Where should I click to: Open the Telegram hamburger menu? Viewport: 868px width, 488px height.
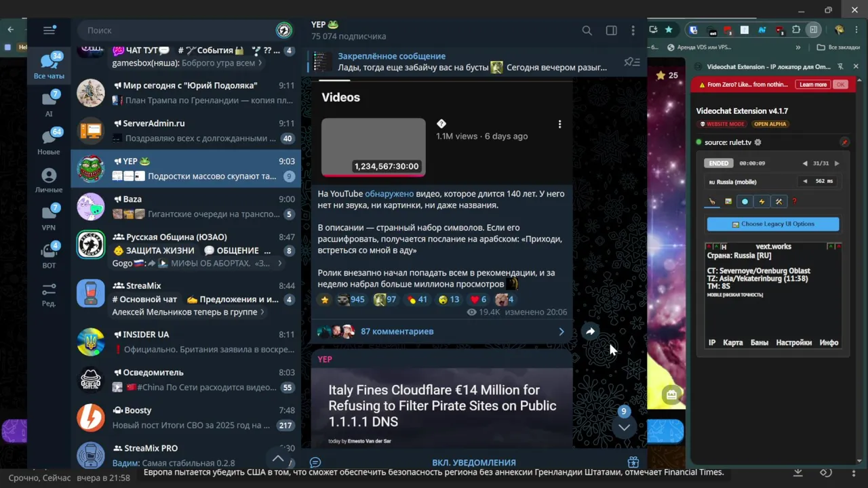49,30
